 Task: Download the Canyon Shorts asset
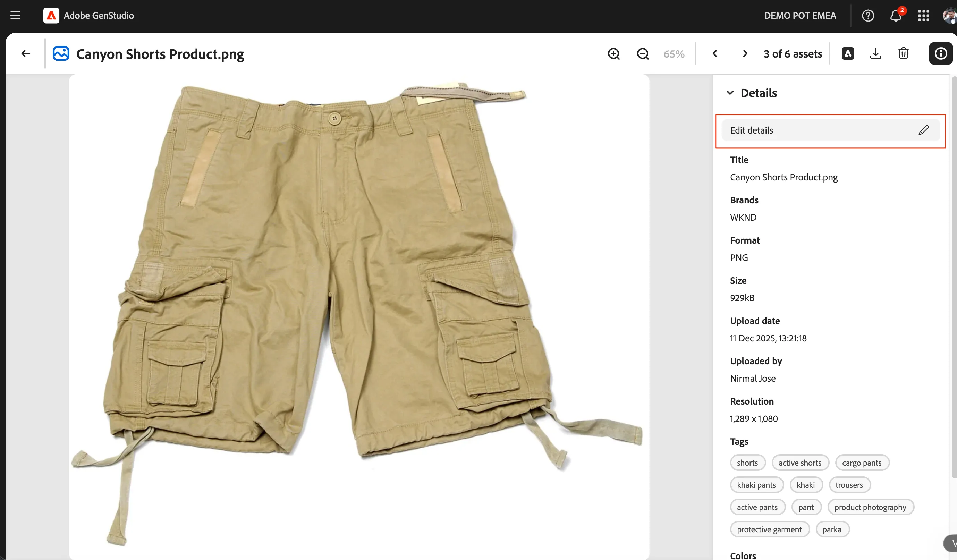click(875, 53)
